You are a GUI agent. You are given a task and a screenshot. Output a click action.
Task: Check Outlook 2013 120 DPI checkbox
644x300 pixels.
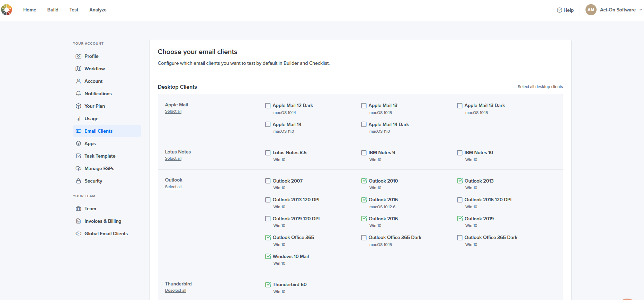268,200
